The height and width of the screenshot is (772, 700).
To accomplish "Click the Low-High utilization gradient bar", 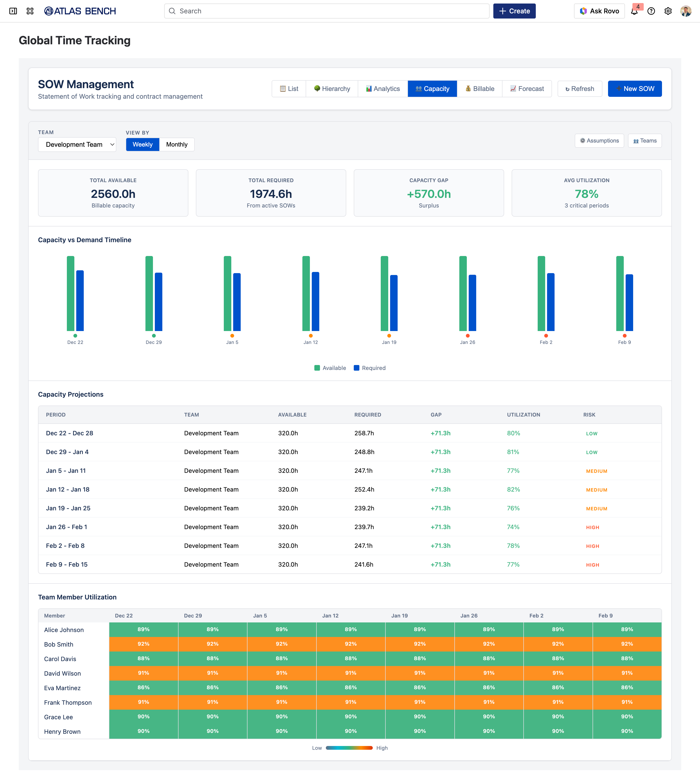I will coord(349,748).
